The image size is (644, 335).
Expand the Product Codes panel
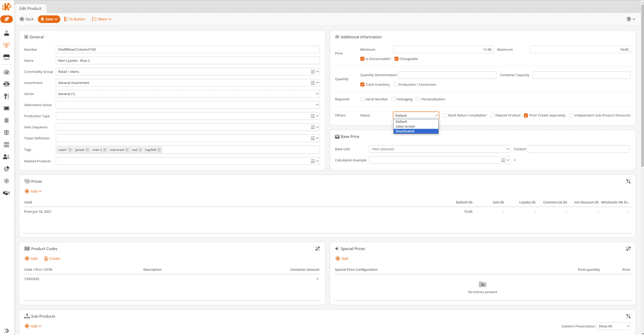coord(318,249)
